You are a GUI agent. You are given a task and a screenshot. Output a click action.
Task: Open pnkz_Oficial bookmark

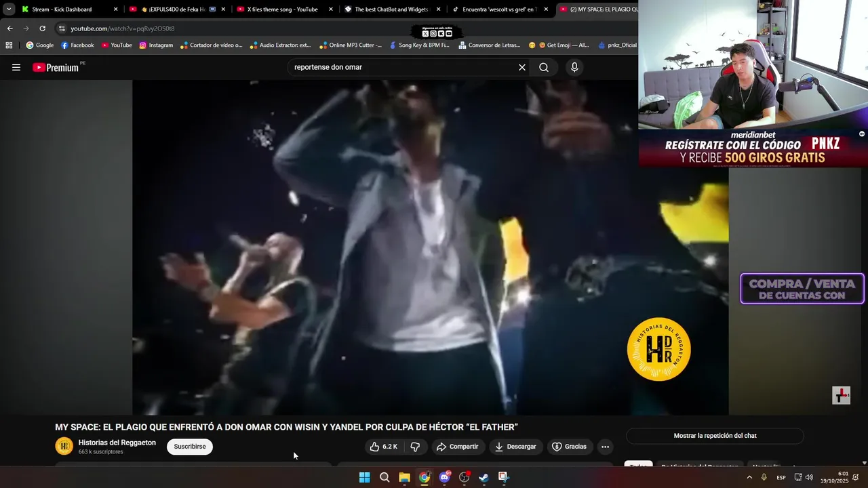click(x=617, y=45)
